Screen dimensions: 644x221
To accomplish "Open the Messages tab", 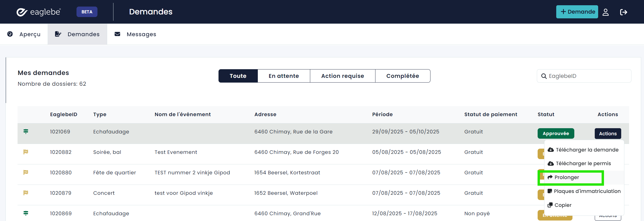I will pos(135,34).
